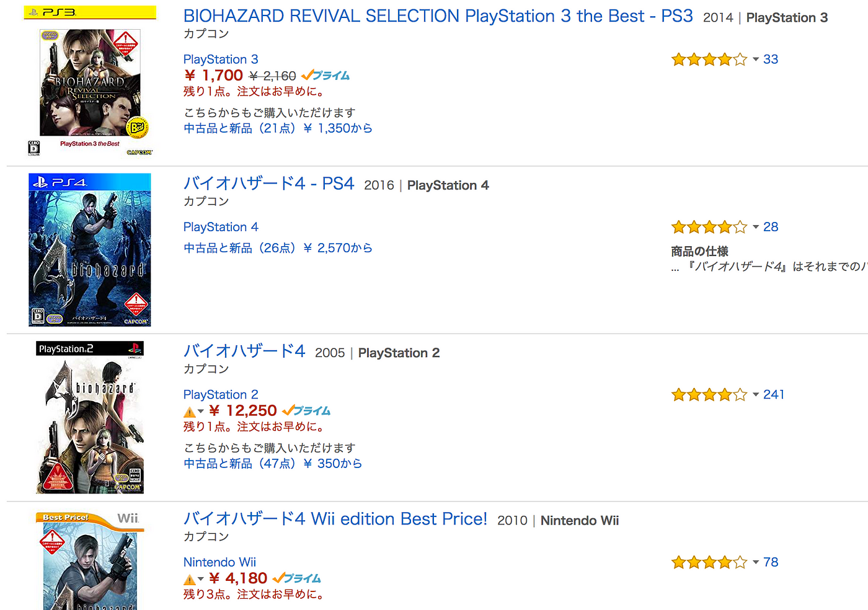Expand the rating dropdown arrow next to 33

756,60
